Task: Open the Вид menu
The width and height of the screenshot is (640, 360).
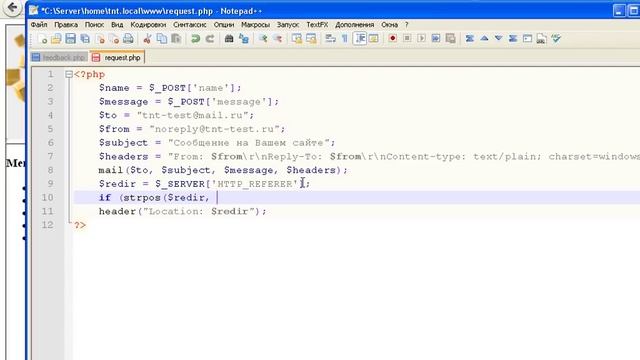Action: coord(117,25)
